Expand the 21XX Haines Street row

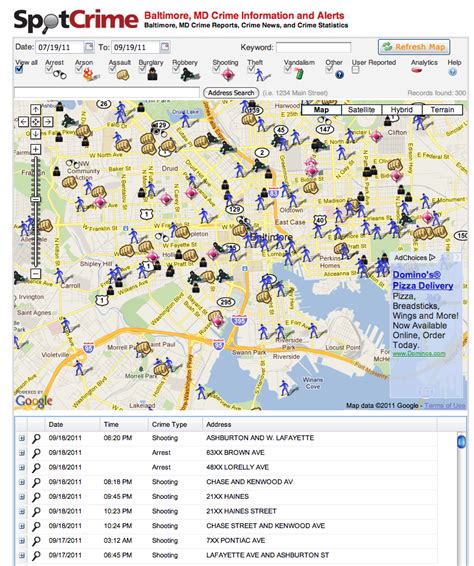(x=22, y=511)
